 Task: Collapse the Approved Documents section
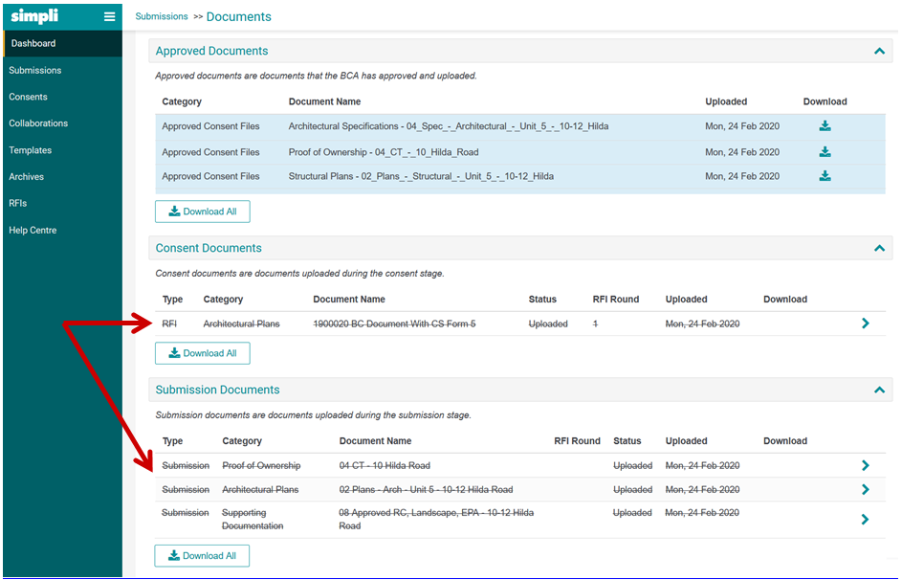[879, 52]
